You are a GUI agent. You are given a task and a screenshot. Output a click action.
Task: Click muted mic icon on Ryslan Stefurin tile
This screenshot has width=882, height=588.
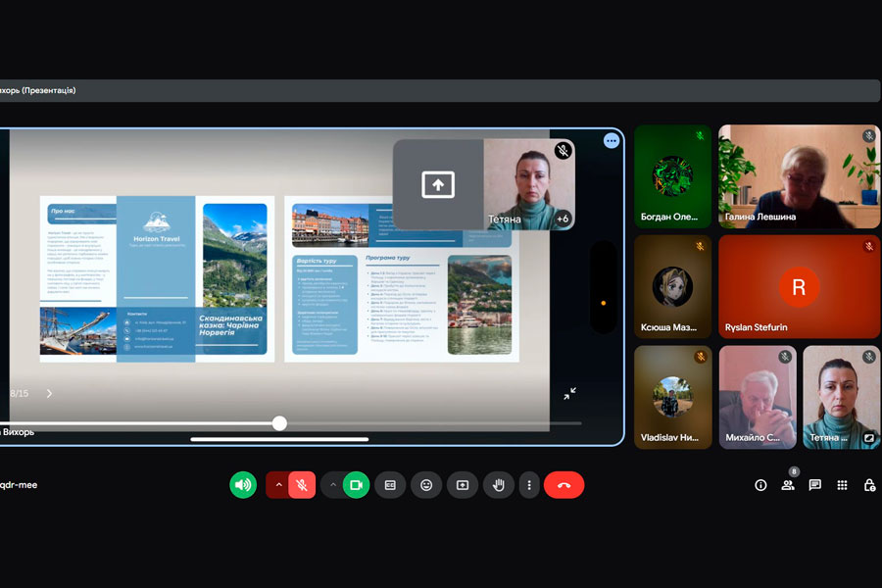pos(869,246)
